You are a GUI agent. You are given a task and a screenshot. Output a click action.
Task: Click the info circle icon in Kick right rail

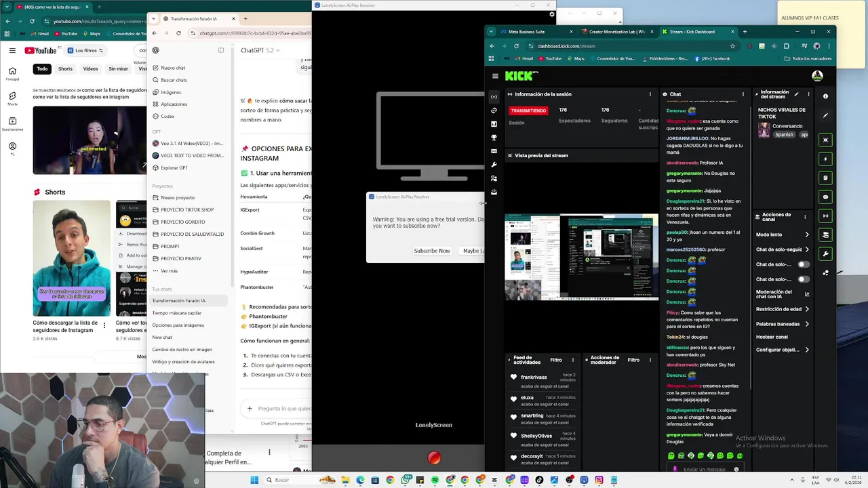825,96
